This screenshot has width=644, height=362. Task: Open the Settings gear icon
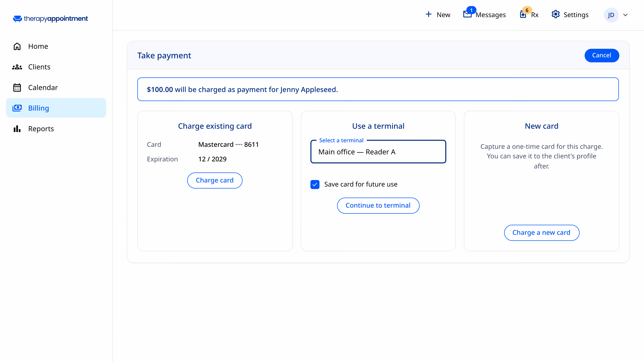click(x=555, y=14)
